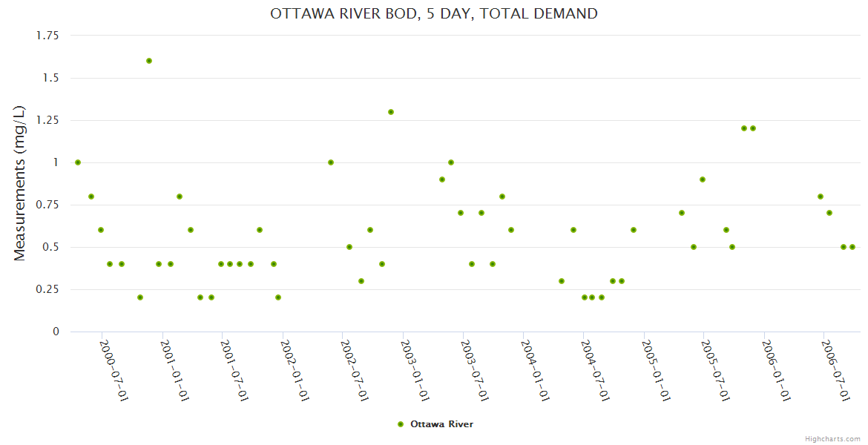Click the rightmost data point on chart
Viewport: 868px width, 445px height.
tap(852, 247)
